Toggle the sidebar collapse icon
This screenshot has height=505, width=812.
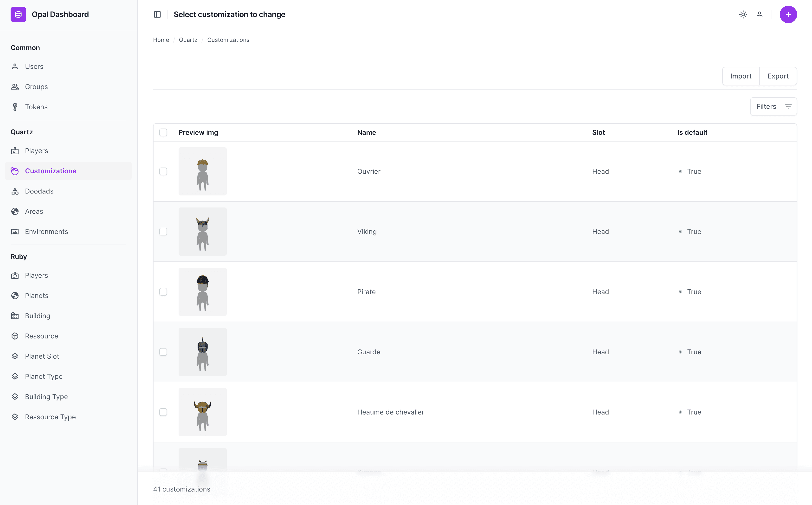coord(157,14)
